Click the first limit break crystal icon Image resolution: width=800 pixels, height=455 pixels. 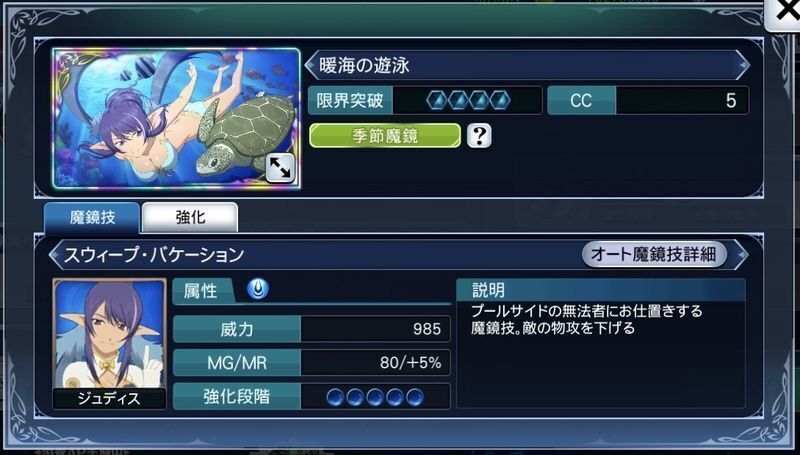pyautogui.click(x=437, y=100)
